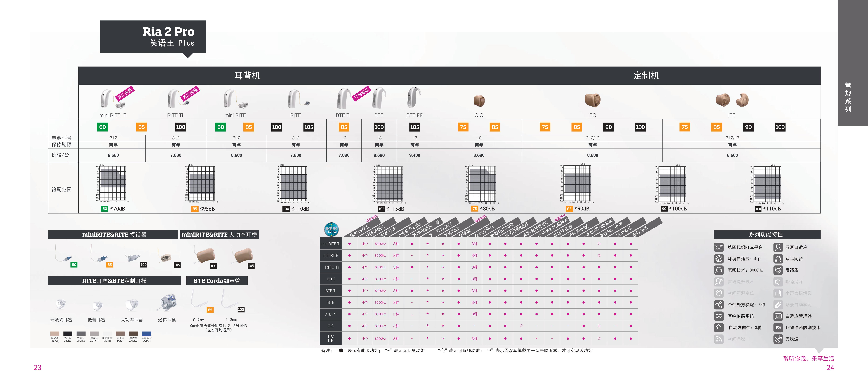868x385 pixels.
Task: Click the bandwidth curve icon for 宽频技术：8000Hz
Action: (719, 270)
